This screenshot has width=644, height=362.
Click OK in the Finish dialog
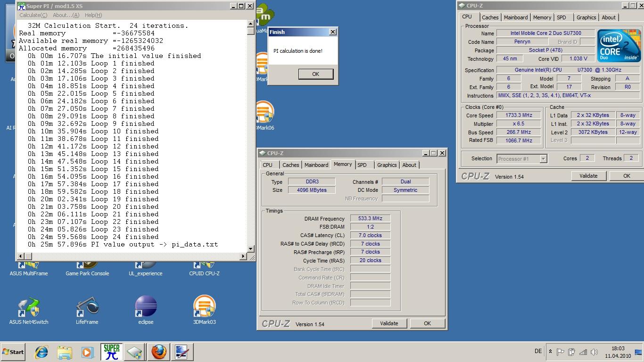pyautogui.click(x=315, y=74)
